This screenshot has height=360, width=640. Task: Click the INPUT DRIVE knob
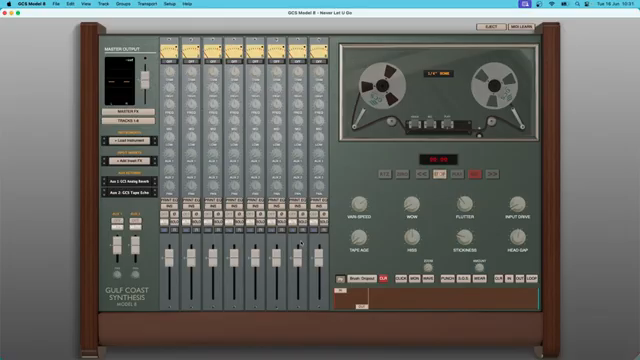[517, 204]
